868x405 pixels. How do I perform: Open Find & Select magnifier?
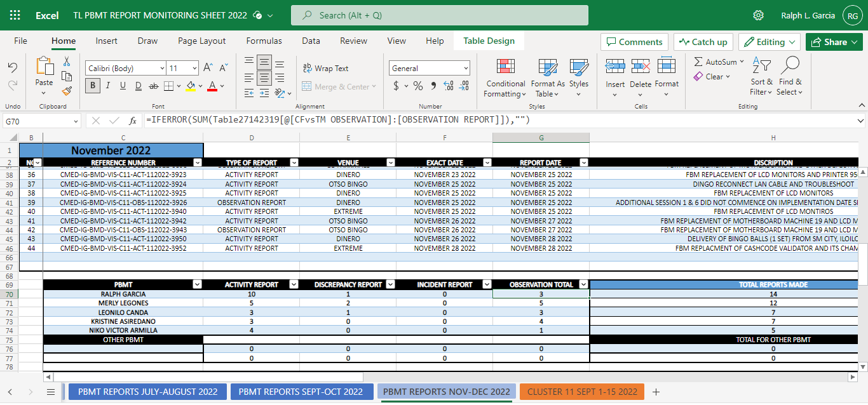(790, 66)
